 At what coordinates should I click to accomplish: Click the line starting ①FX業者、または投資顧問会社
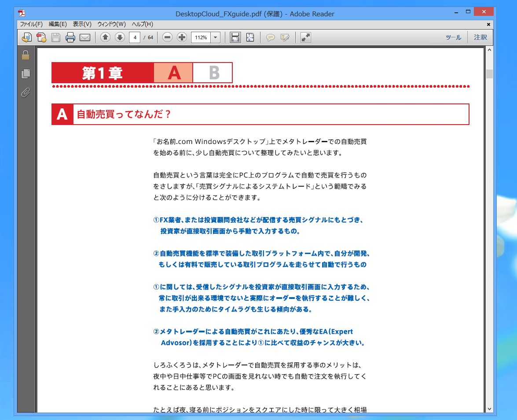point(258,220)
